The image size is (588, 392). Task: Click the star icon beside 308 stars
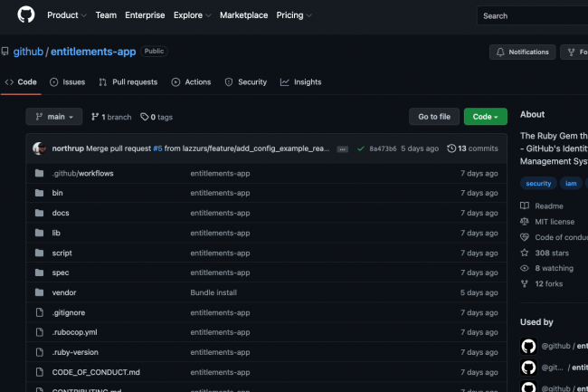[525, 253]
